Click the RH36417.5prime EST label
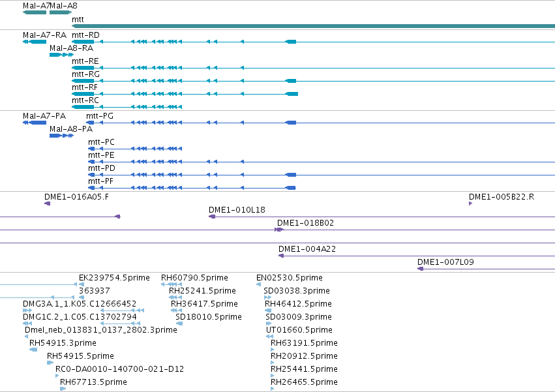The width and height of the screenshot is (555, 392). (204, 304)
